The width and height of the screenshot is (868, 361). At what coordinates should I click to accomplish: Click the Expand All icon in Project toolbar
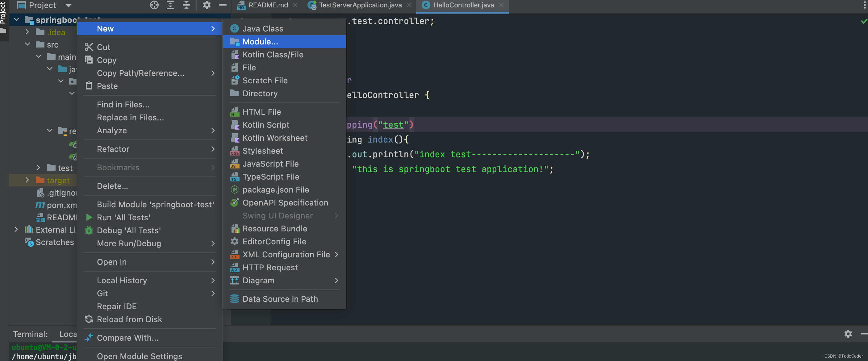click(x=170, y=5)
